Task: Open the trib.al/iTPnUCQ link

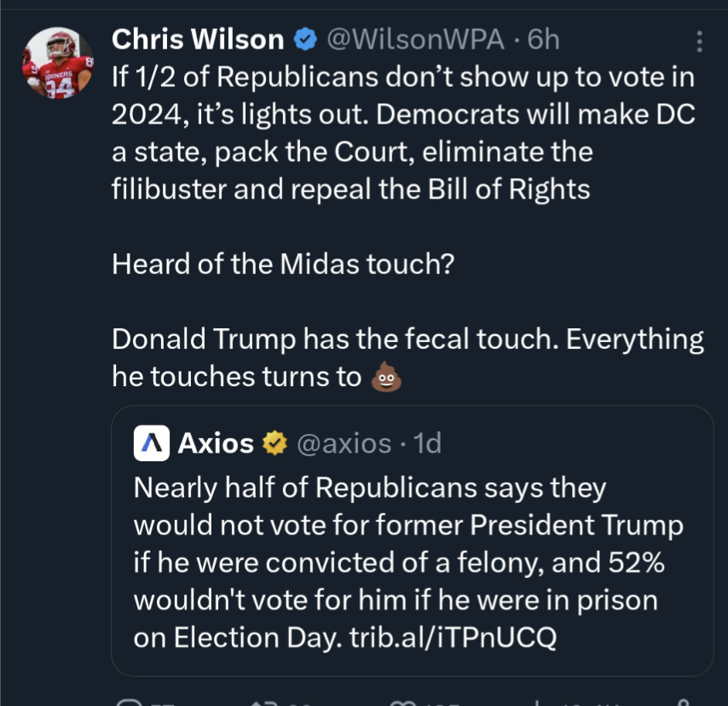Action: [x=454, y=639]
